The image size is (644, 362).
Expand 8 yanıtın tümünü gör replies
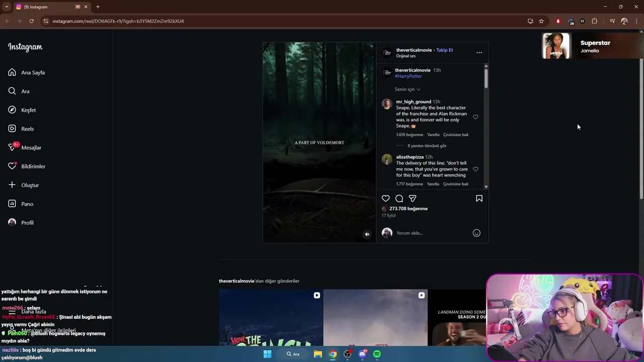tap(427, 146)
